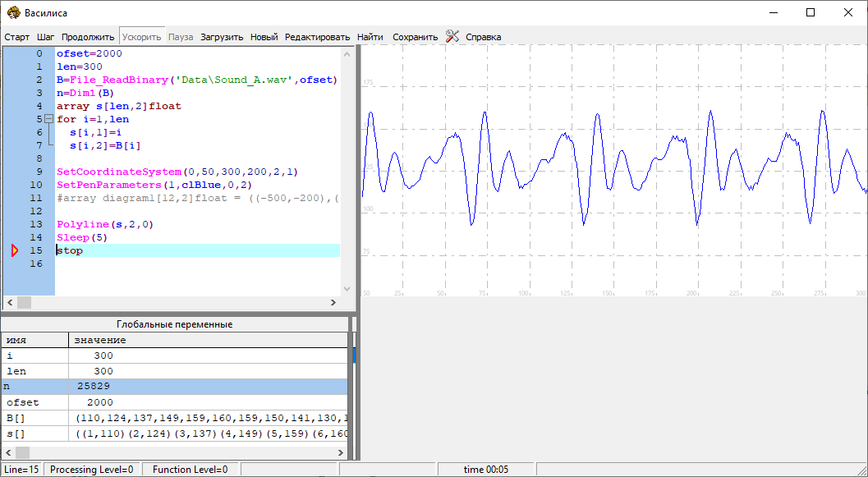Click Продолжить to resume execution

click(88, 37)
